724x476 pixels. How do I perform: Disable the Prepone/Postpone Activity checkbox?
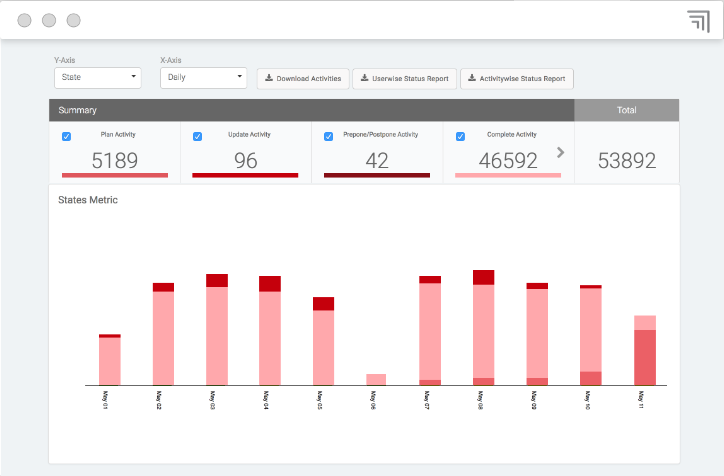click(328, 136)
